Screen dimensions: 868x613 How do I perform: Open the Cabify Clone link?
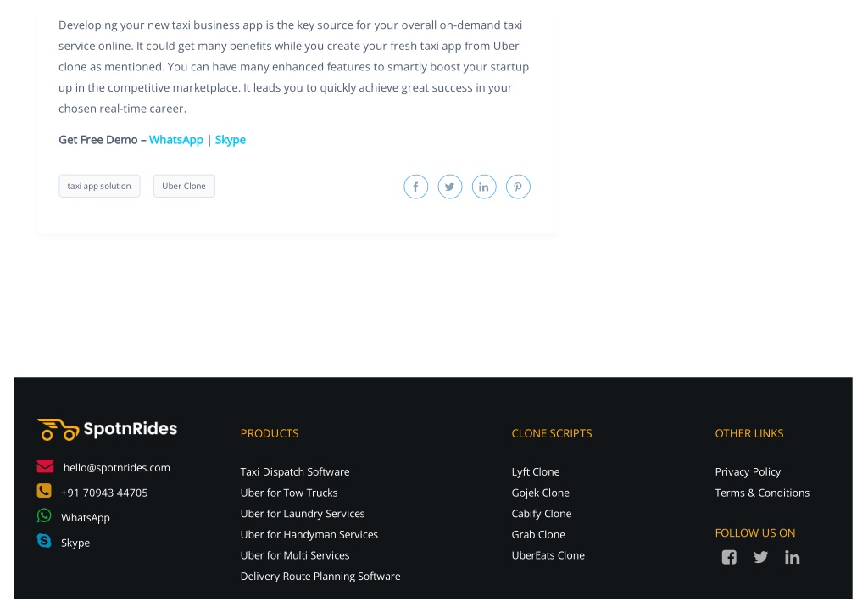pos(542,513)
